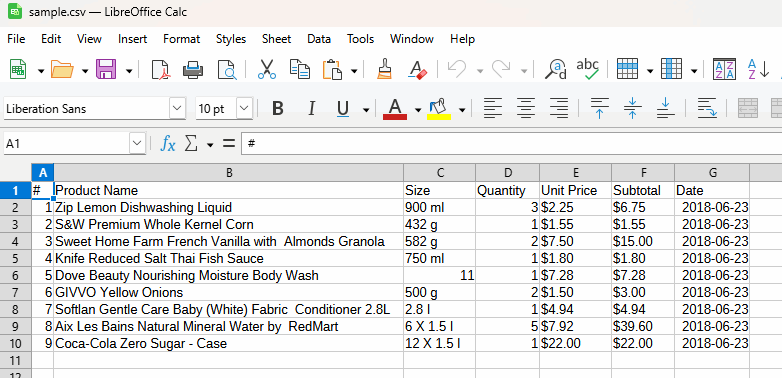Image resolution: width=782 pixels, height=378 pixels.
Task: Click the Insert Column icon
Action: click(x=671, y=69)
